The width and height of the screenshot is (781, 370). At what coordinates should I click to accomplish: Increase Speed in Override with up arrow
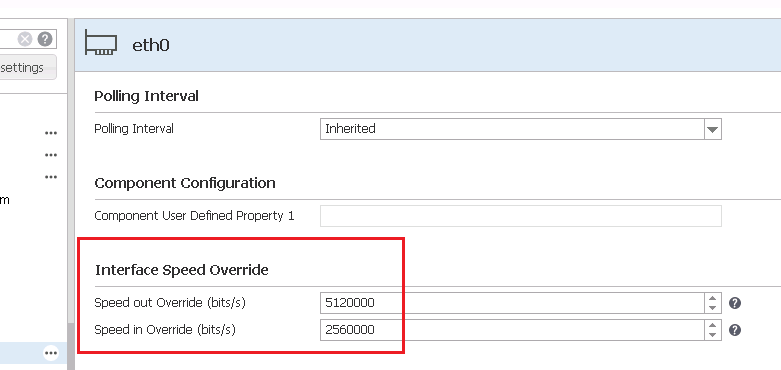(x=713, y=325)
